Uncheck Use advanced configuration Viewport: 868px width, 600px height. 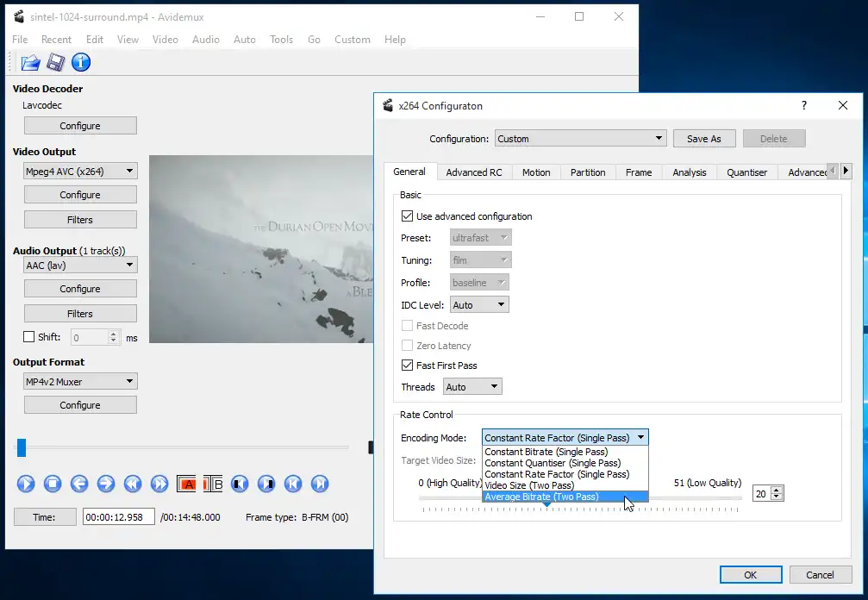click(x=408, y=216)
